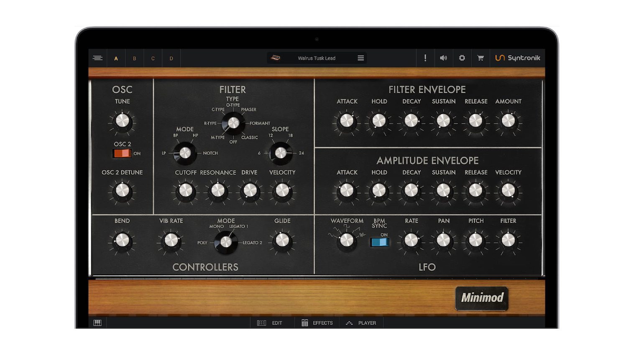644x355 pixels.
Task: Click the LFO FILTER knob
Action: (508, 240)
